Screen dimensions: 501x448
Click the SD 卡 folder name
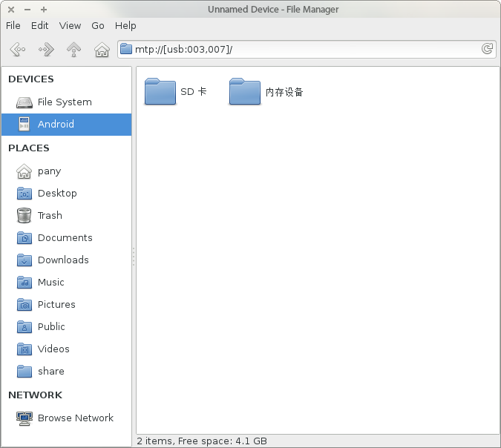(x=194, y=92)
